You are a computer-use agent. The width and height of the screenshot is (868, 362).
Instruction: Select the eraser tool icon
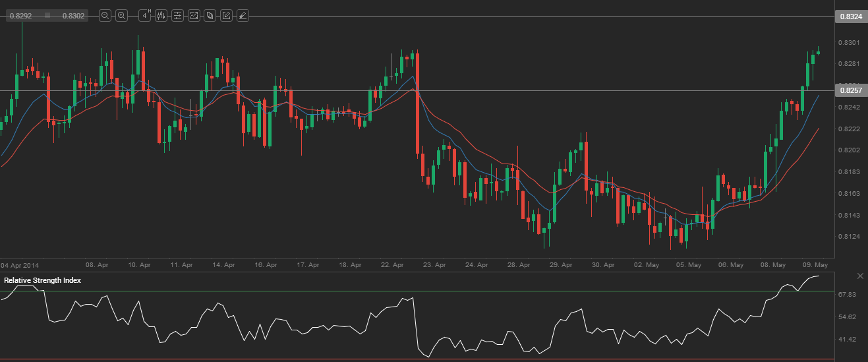click(243, 16)
